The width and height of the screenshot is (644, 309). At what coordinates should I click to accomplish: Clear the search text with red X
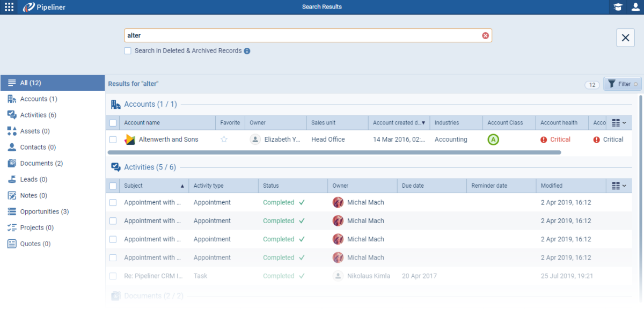point(485,35)
